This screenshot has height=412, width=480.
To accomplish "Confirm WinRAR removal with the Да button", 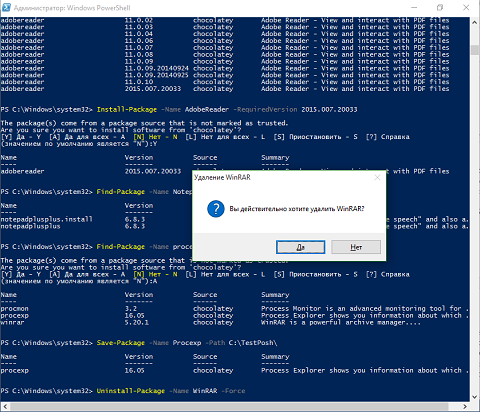I will [x=300, y=247].
